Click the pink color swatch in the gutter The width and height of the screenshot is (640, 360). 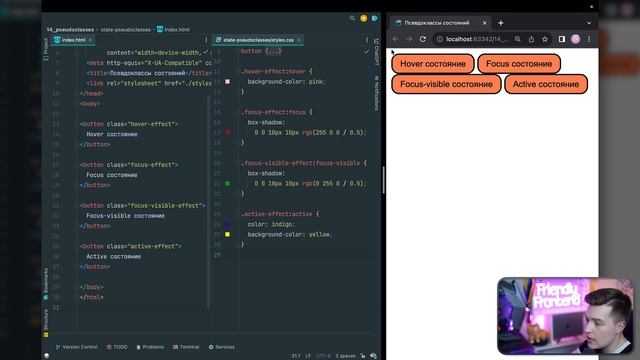click(x=228, y=82)
